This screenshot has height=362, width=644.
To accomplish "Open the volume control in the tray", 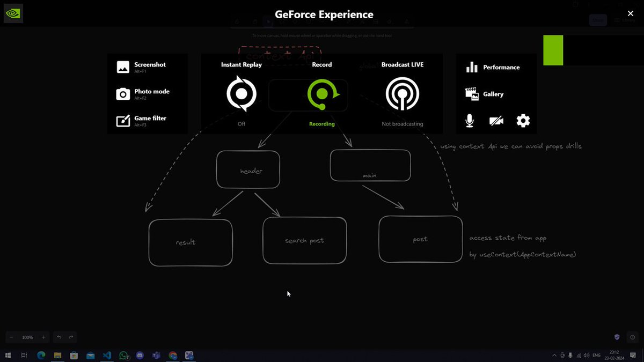I will 587,355.
